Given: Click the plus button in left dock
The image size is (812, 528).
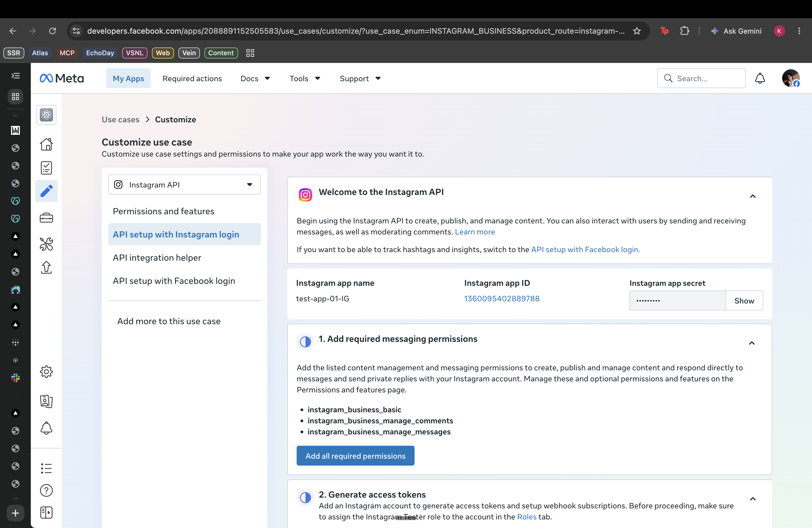Looking at the screenshot, I should coord(15,513).
